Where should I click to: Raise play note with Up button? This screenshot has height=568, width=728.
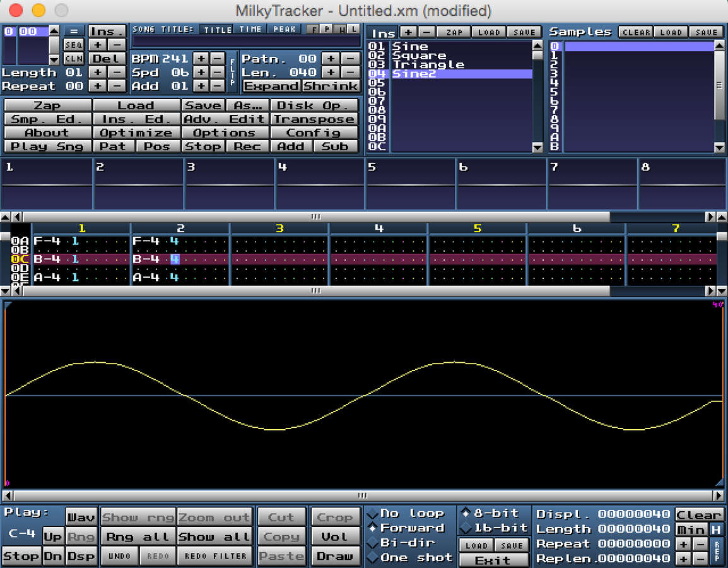(x=53, y=536)
